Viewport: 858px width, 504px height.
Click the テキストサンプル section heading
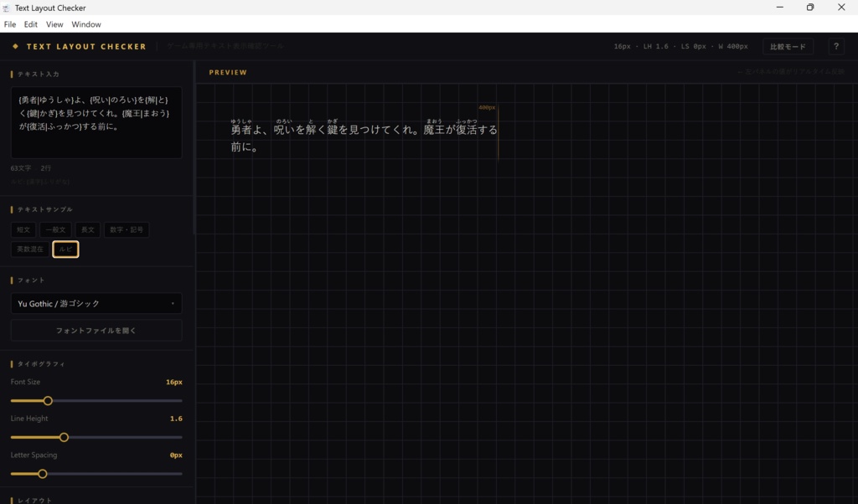click(45, 209)
